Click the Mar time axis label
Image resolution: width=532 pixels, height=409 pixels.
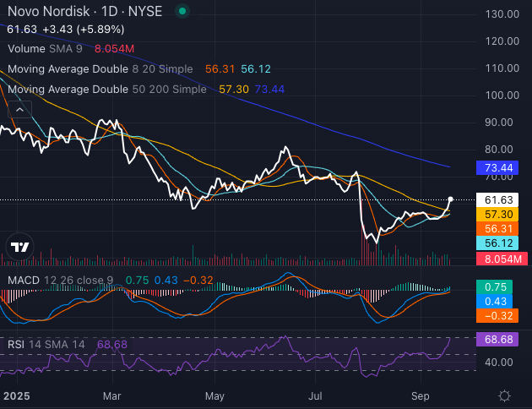click(112, 396)
